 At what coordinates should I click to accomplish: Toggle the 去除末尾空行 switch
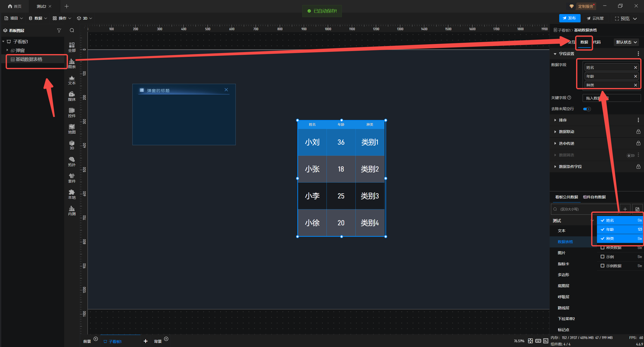(x=587, y=109)
